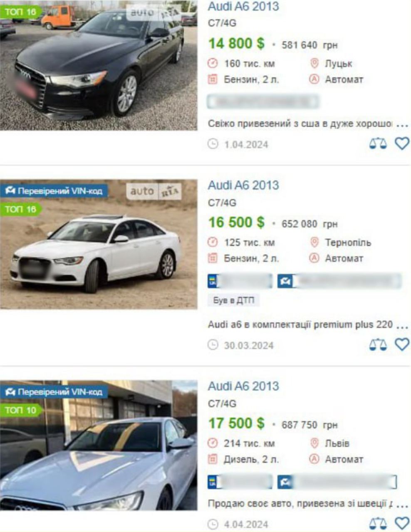Open the Audi A6 2013 listing priced 16 500 $
Viewport: 411px width, 532px height.
[243, 185]
